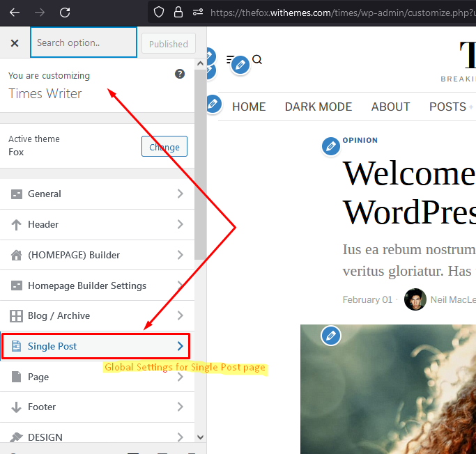The width and height of the screenshot is (476, 454).
Task: Open the Header section
Action: 97,224
